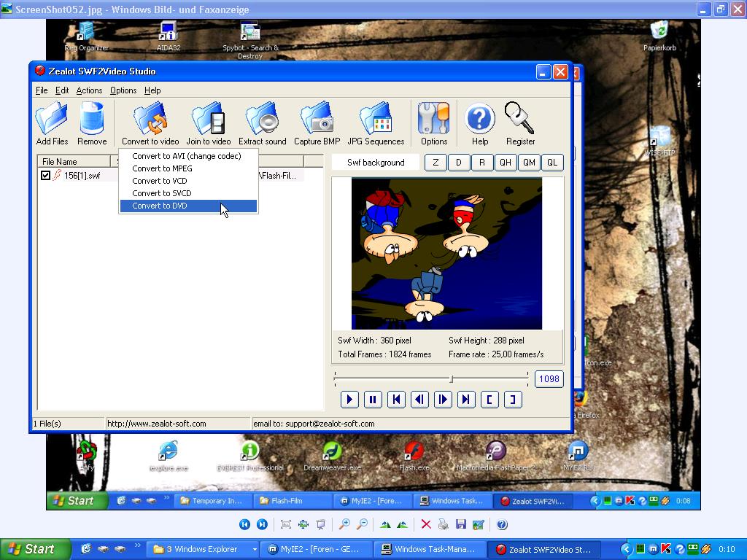Viewport: 747px width, 560px height.
Task: Choose Convert to VCD
Action: coord(188,181)
